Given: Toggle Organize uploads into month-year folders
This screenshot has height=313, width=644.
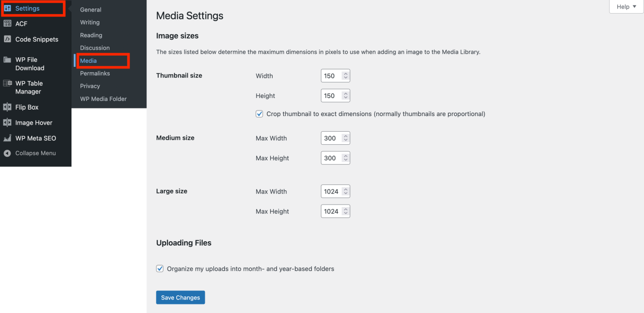Looking at the screenshot, I should tap(160, 269).
